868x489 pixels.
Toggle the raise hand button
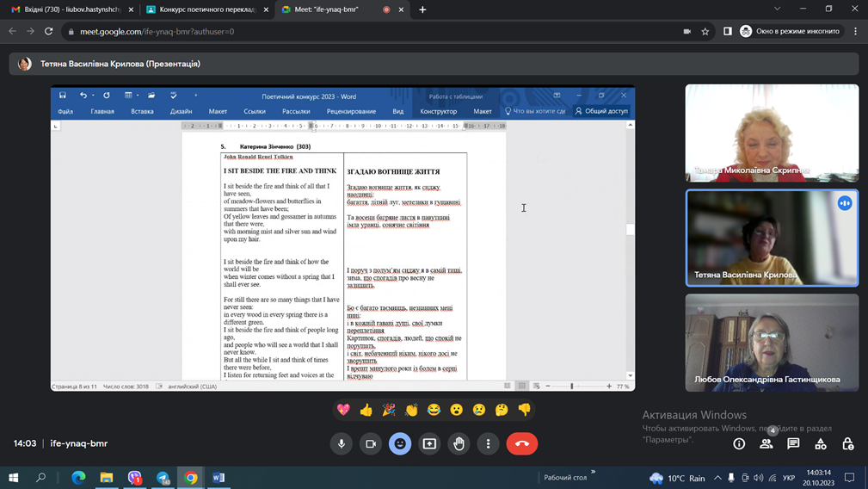[x=459, y=443]
